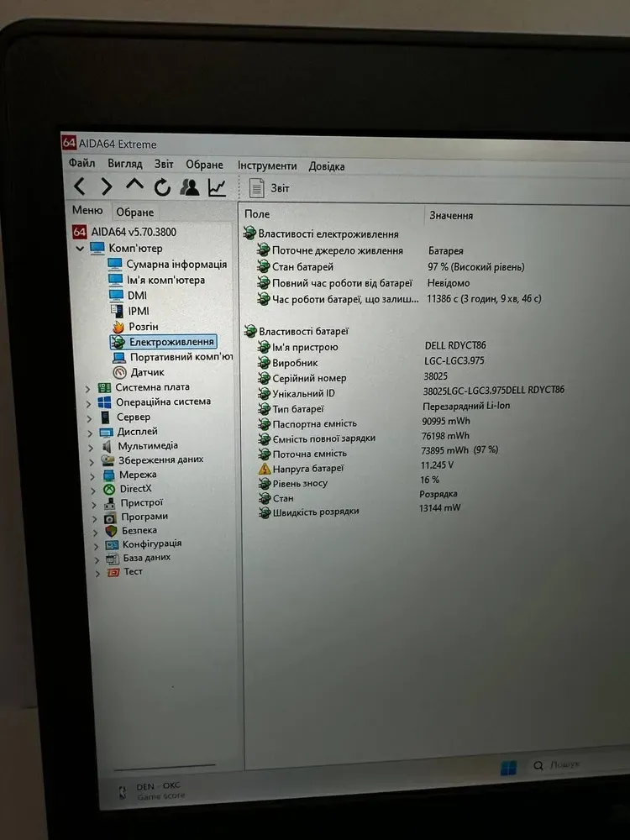Screen dimensions: 630x840
Task: Switch to the Обране tab
Action: [134, 213]
